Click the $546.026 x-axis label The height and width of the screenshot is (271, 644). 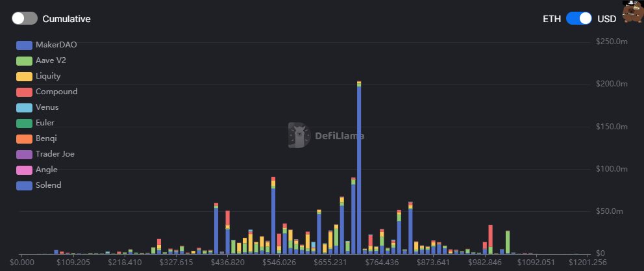tap(279, 263)
